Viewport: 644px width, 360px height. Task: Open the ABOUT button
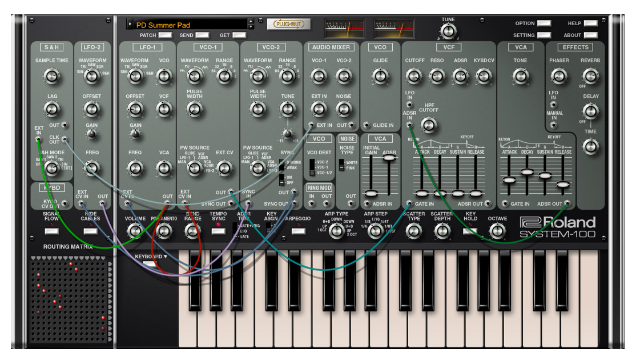(590, 35)
